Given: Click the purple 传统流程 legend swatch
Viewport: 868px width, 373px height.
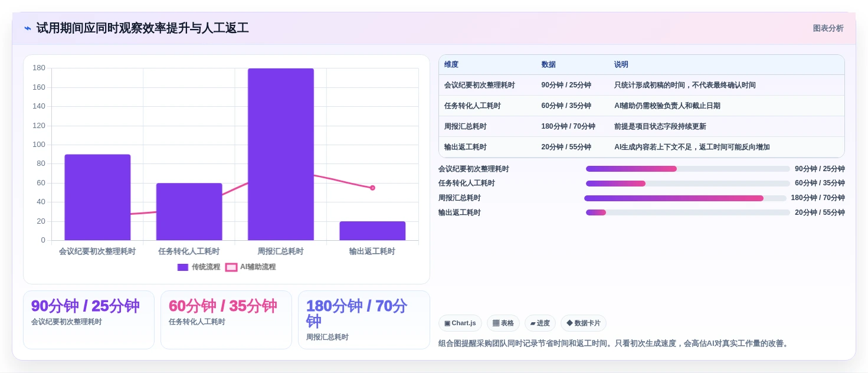Looking at the screenshot, I should coord(183,267).
